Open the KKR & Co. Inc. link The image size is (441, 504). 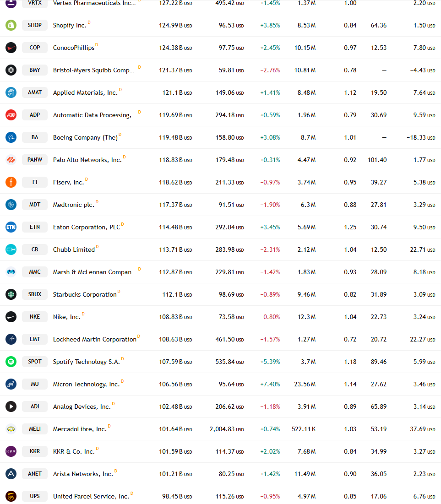click(x=74, y=451)
